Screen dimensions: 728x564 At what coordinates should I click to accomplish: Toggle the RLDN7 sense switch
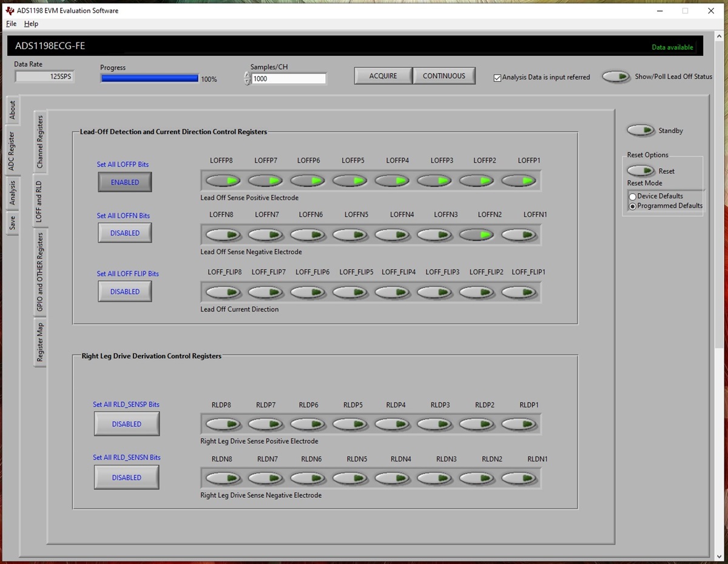click(266, 478)
